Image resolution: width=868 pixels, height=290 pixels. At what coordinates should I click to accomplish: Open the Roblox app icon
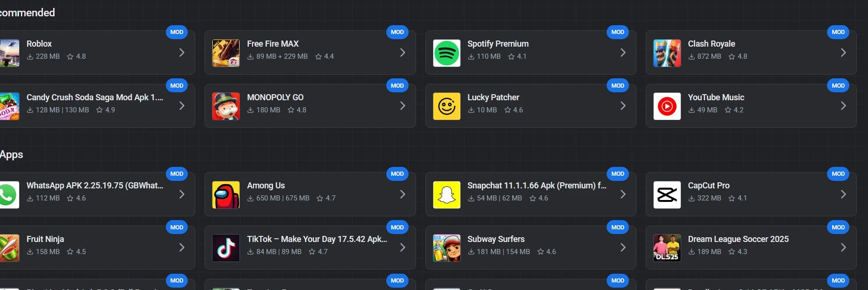coord(9,53)
